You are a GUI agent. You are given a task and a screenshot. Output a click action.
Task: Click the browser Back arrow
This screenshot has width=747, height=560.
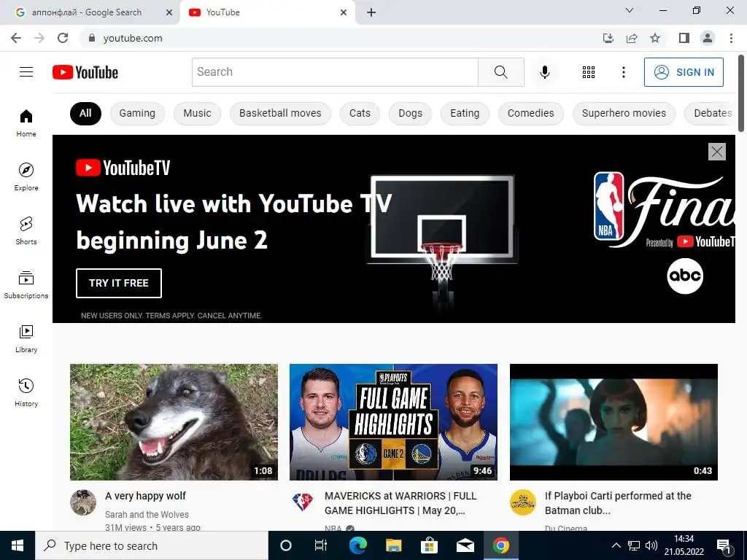click(x=16, y=38)
